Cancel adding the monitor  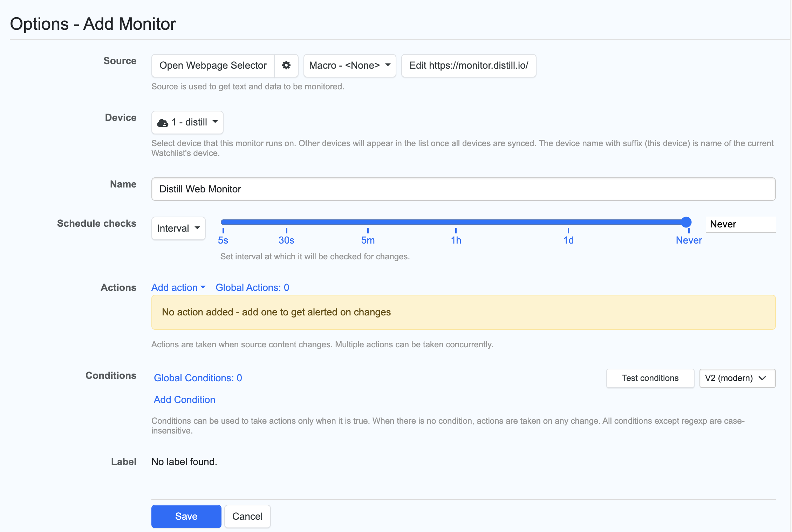tap(247, 516)
